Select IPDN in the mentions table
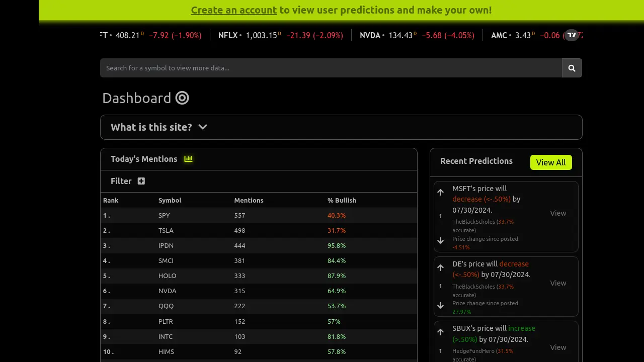The height and width of the screenshot is (362, 644). pos(166,245)
